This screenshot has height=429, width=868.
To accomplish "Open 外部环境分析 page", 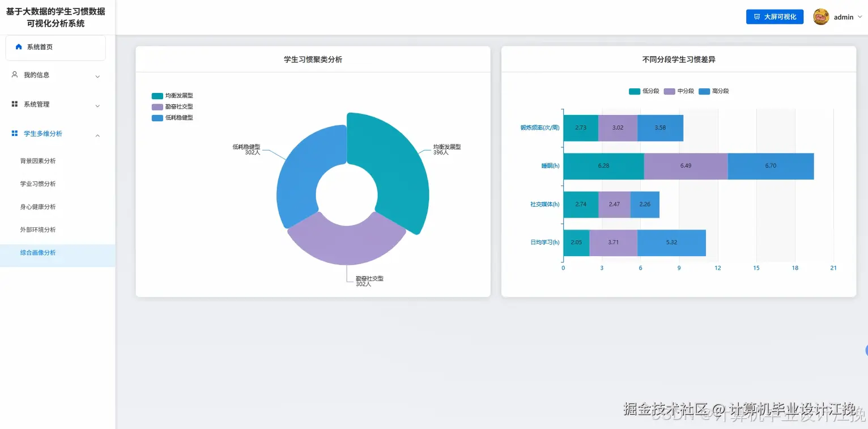I will click(38, 230).
